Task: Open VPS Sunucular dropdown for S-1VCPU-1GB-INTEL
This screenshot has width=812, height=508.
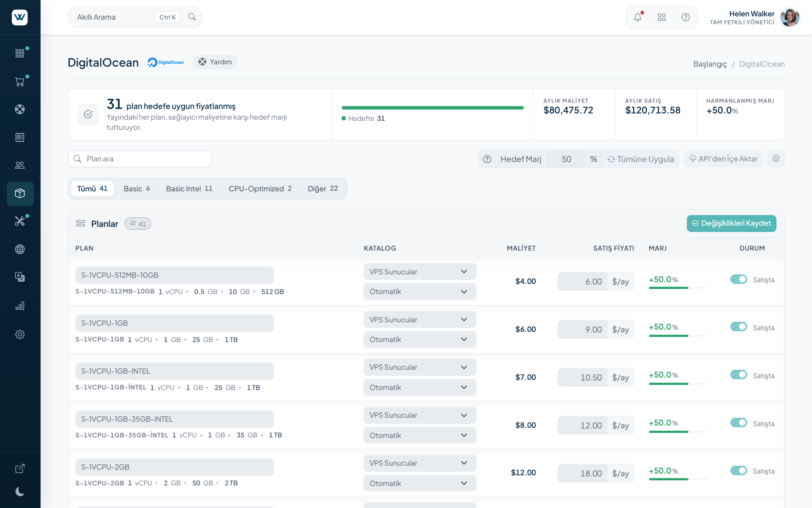Action: coord(420,367)
